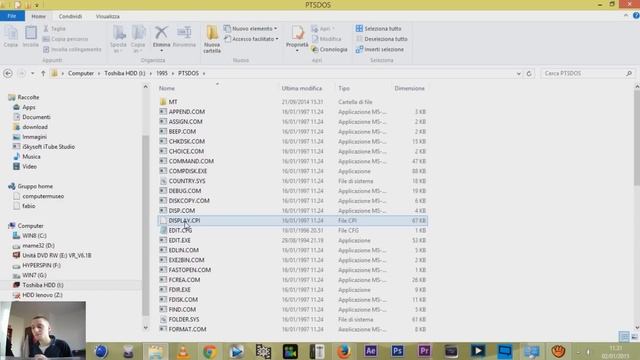Click Incolla collegamento in ribbon

click(72, 49)
